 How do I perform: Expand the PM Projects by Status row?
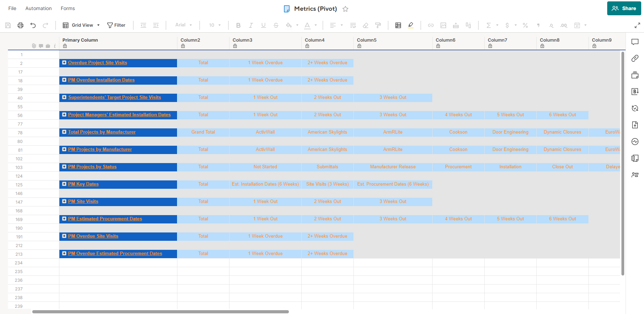coord(64,167)
